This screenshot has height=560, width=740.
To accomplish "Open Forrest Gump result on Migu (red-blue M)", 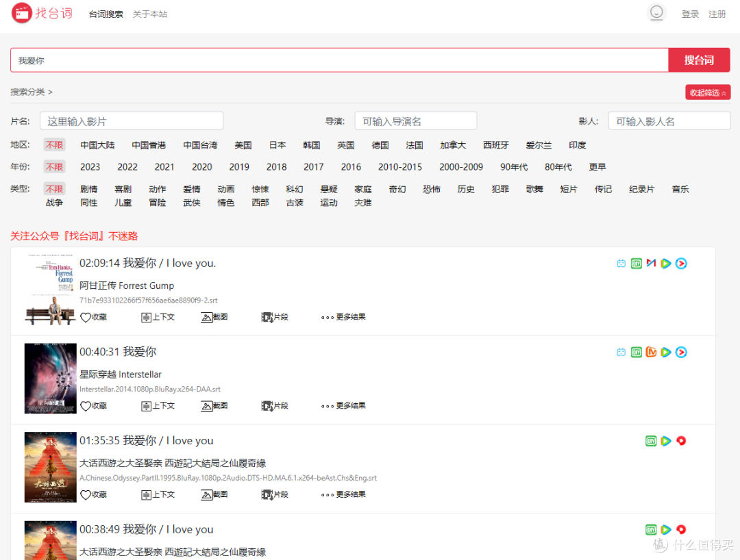I will tap(652, 264).
